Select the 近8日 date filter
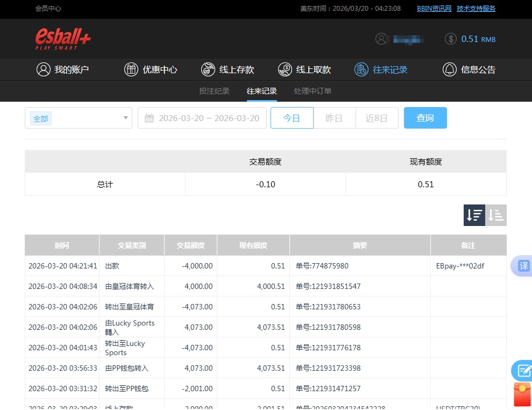 (377, 118)
